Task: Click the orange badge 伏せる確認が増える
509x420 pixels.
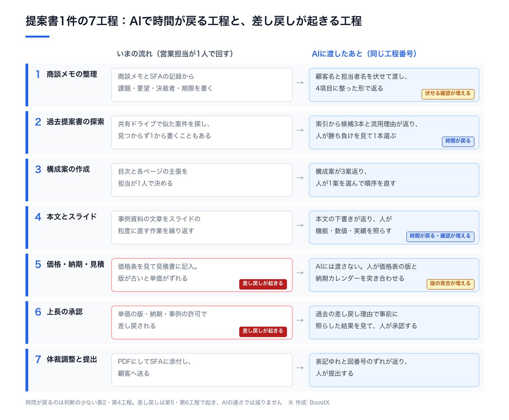Action: pos(448,94)
